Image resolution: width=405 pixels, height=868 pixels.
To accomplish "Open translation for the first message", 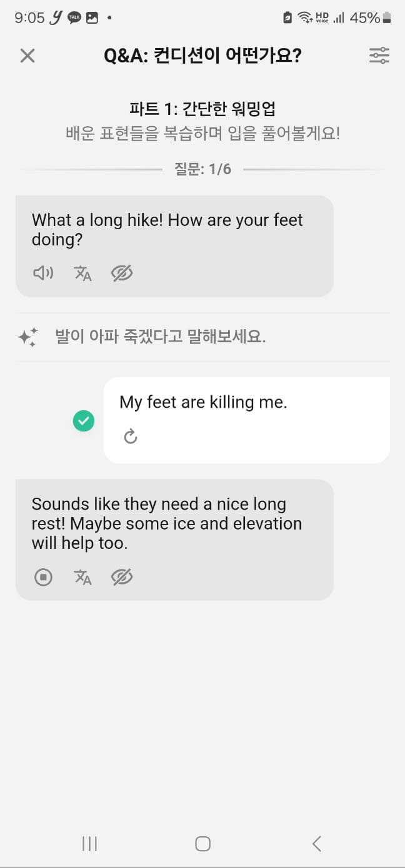I will [82, 272].
